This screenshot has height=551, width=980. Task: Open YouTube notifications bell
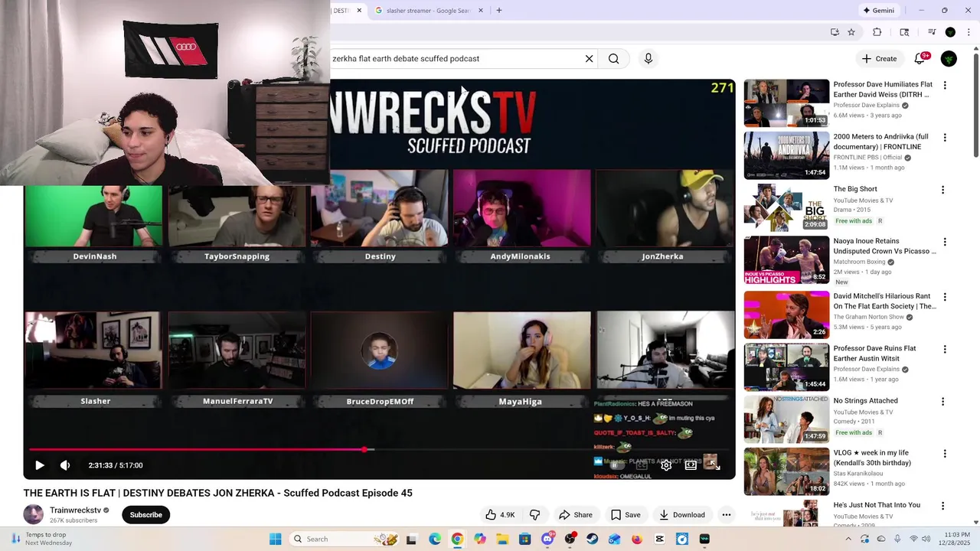point(920,58)
